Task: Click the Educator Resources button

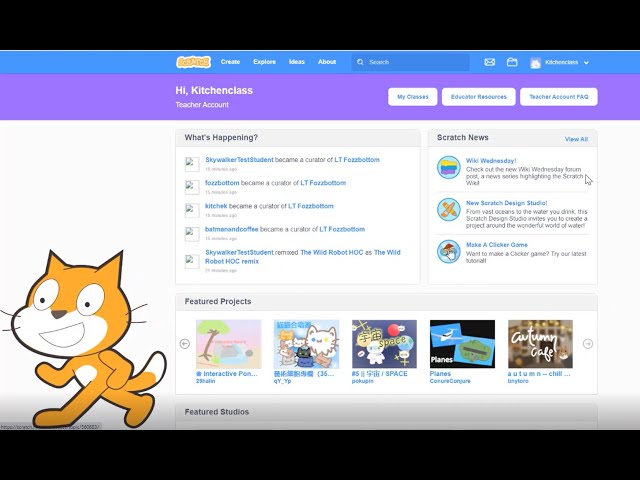Action: tap(478, 97)
